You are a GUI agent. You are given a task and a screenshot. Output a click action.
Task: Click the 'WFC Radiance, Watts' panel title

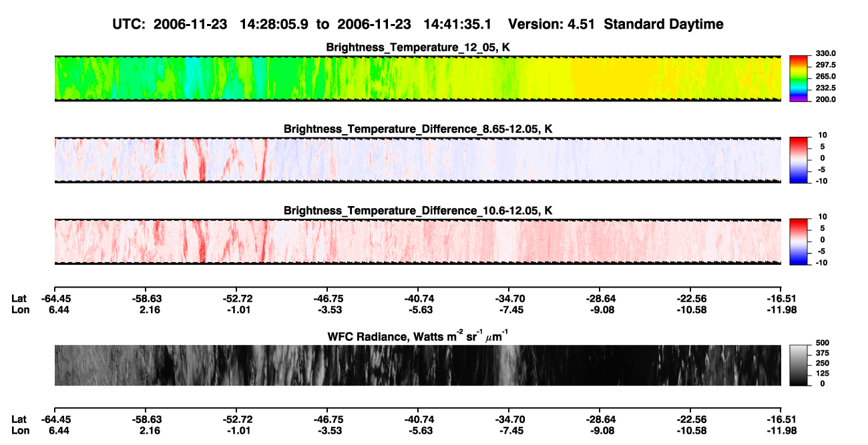(x=418, y=336)
